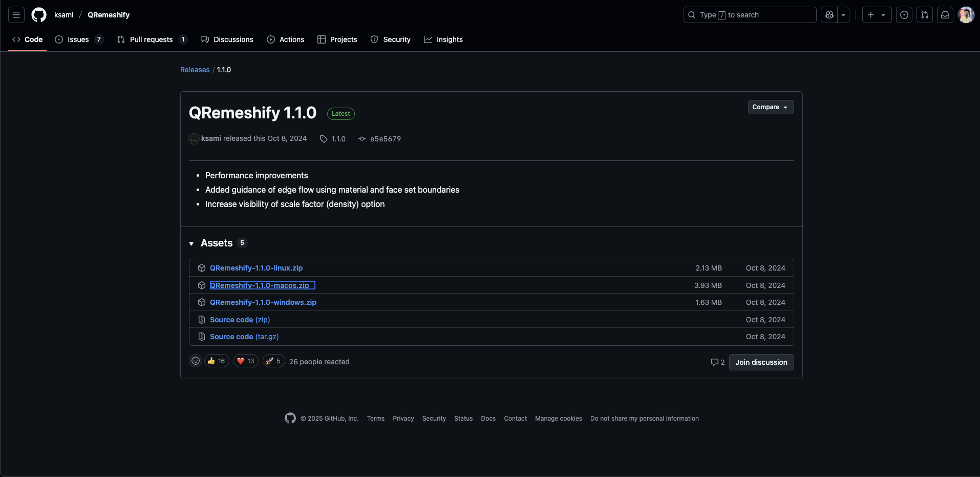The height and width of the screenshot is (477, 980).
Task: Go back to Releases breadcrumb
Action: point(195,70)
